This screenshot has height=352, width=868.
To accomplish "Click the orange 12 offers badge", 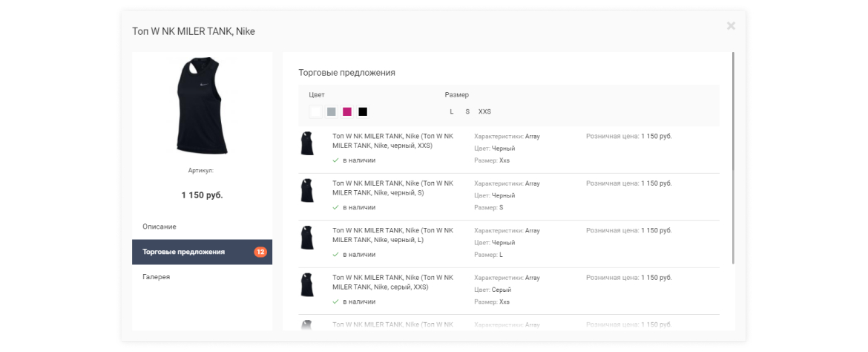I will 260,252.
